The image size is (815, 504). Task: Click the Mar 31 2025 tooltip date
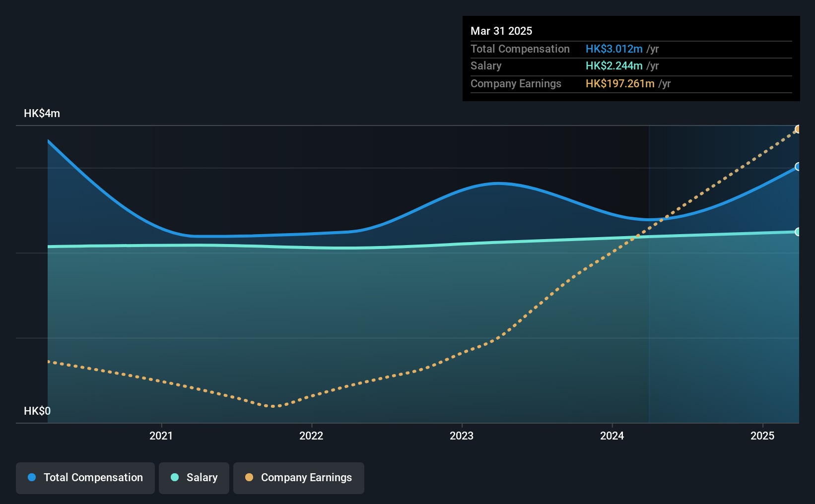coord(501,31)
